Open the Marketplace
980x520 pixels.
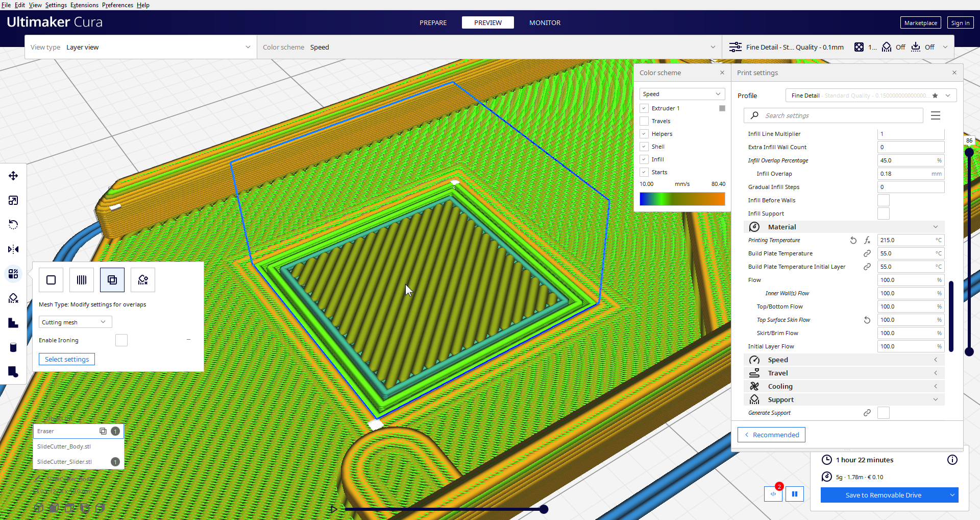pyautogui.click(x=920, y=23)
